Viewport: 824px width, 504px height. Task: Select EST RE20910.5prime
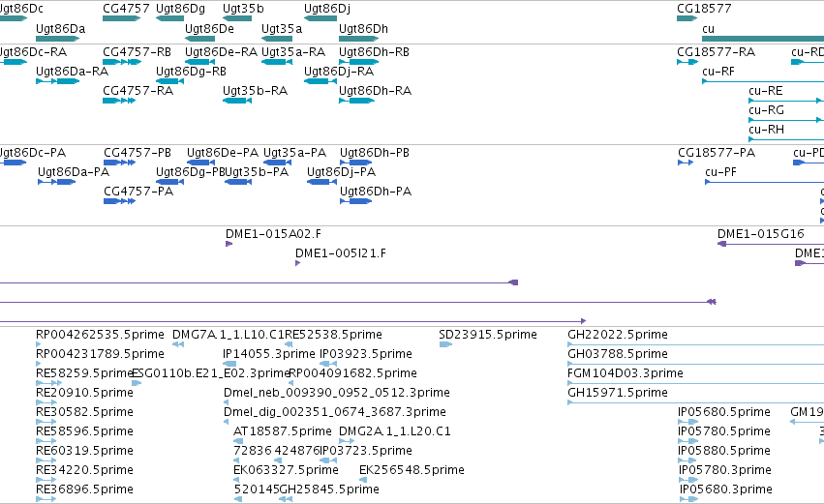coord(84,393)
